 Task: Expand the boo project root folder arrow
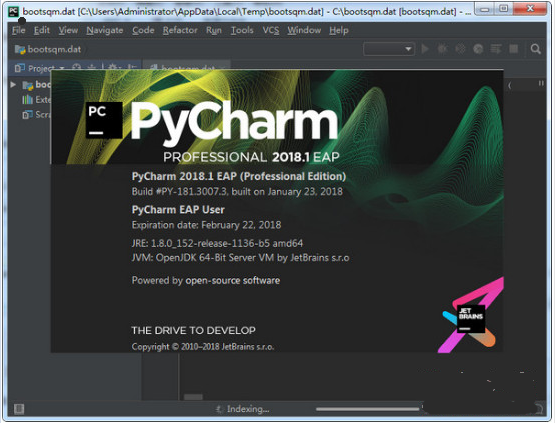tap(13, 85)
